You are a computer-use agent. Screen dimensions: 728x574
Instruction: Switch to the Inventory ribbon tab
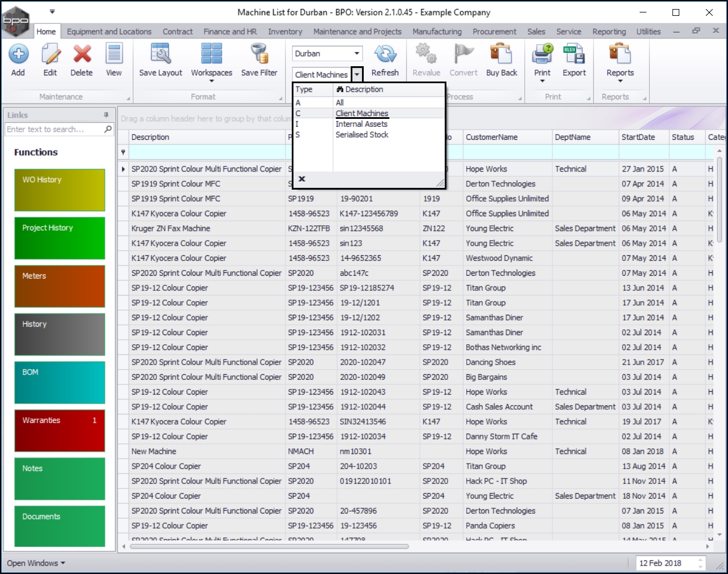point(285,32)
